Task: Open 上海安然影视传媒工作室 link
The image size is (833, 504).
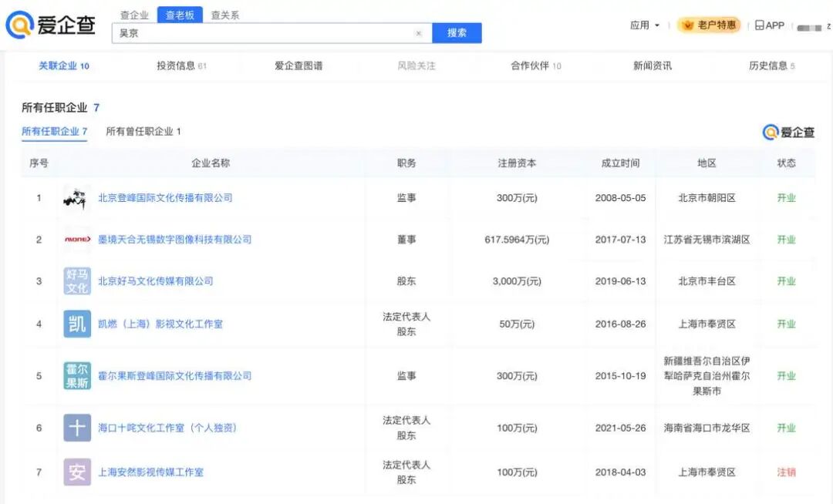Action: [151, 472]
